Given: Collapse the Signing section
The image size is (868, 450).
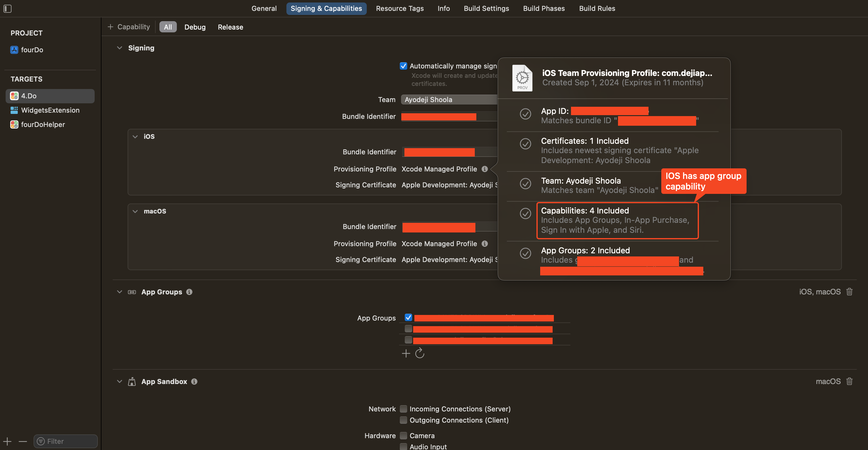Looking at the screenshot, I should tap(119, 48).
